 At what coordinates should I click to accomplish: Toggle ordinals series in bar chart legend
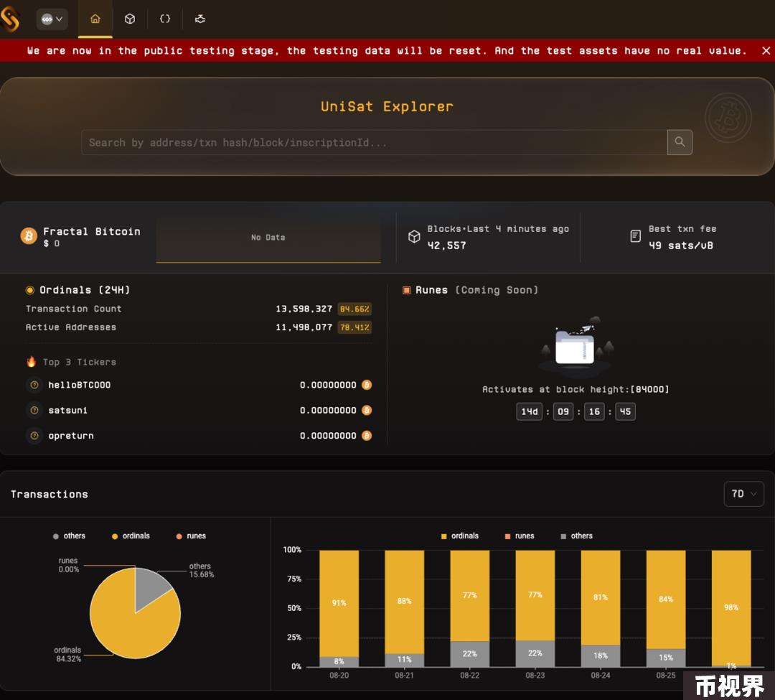(460, 536)
